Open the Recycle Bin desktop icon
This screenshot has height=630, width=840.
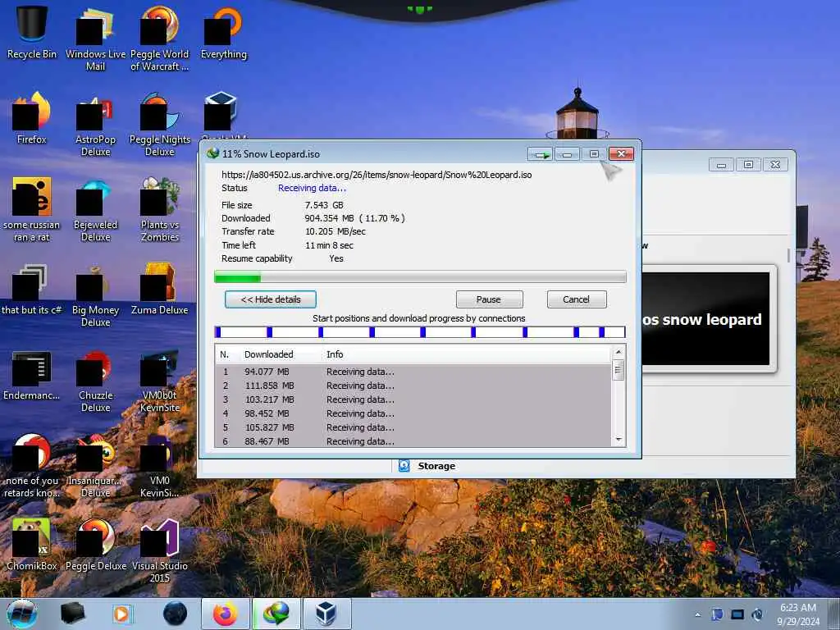coord(32,32)
